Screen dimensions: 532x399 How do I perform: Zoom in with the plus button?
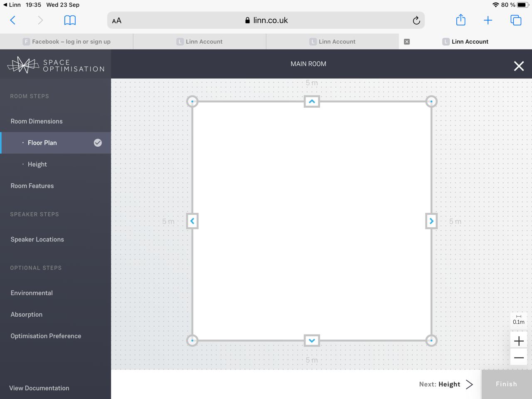pos(519,341)
